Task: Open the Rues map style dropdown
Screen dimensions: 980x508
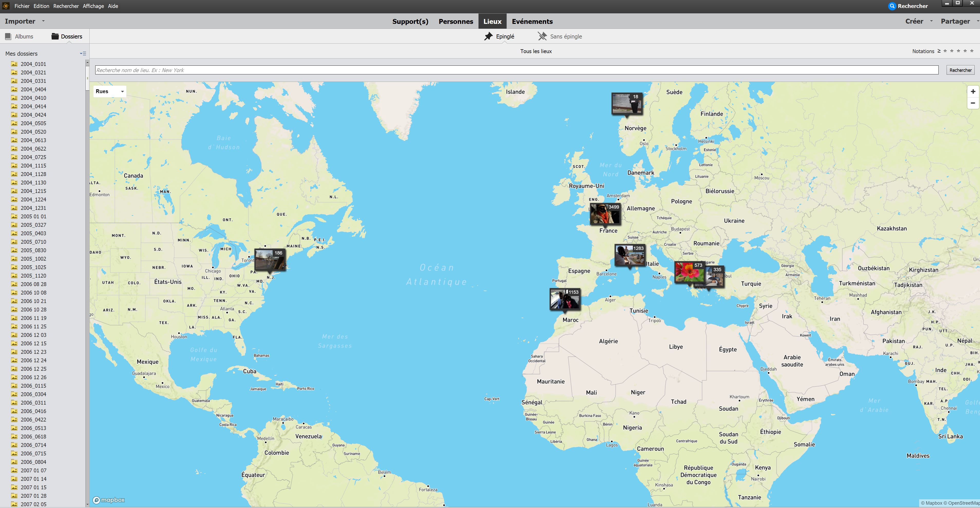Action: tap(110, 91)
